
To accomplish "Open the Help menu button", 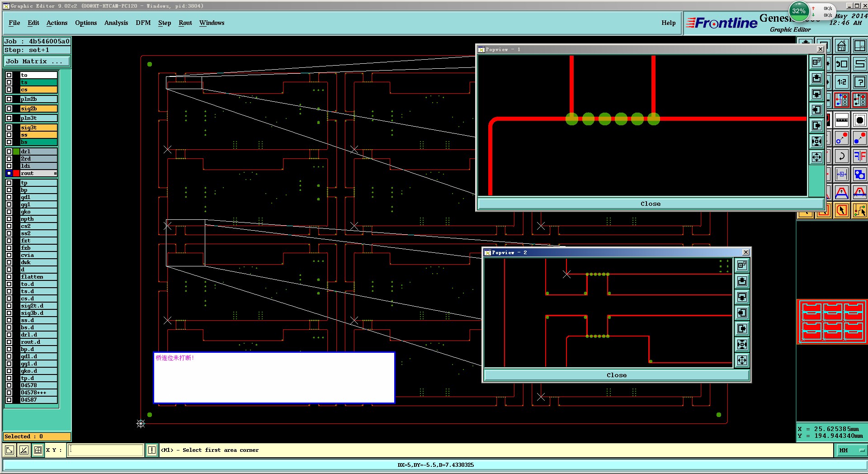I will tap(669, 23).
